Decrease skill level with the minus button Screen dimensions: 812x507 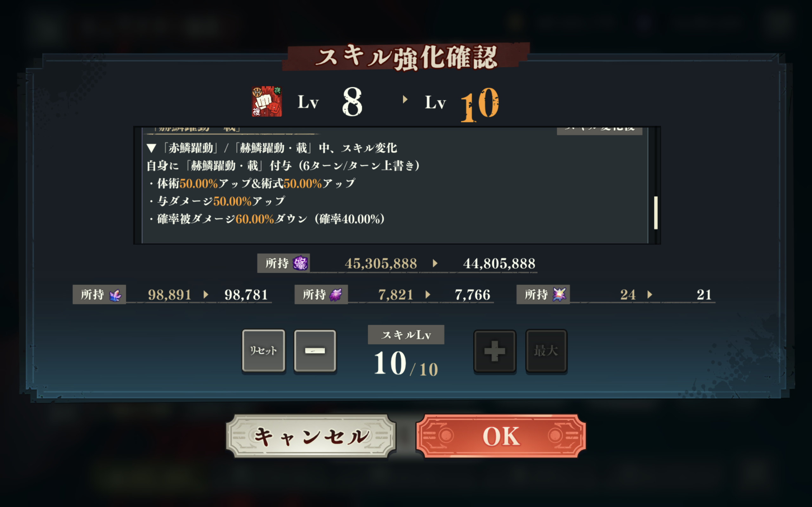pos(315,351)
